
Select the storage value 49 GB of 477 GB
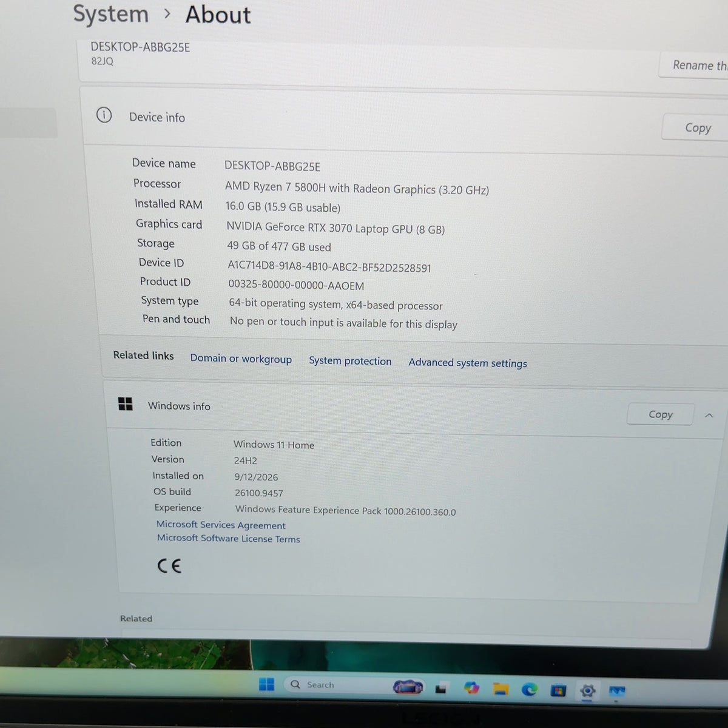(x=279, y=246)
